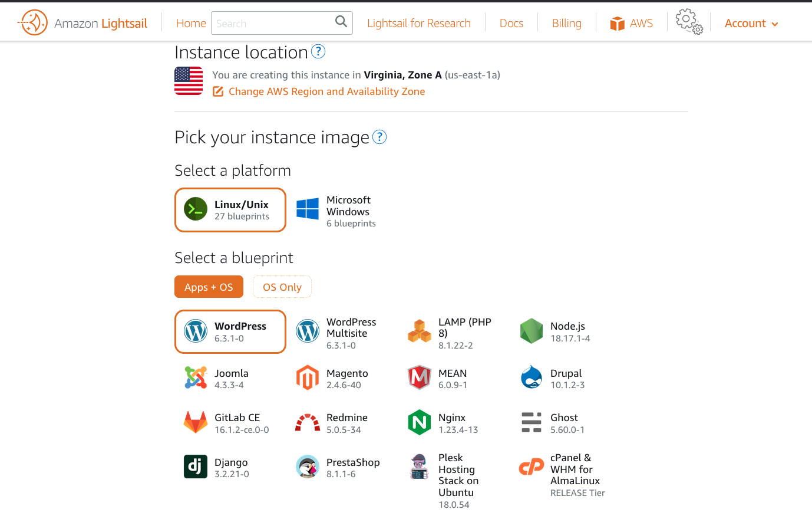This screenshot has height=519, width=812.
Task: Choose the cPanel & WHM blueprint icon
Action: pos(532,467)
